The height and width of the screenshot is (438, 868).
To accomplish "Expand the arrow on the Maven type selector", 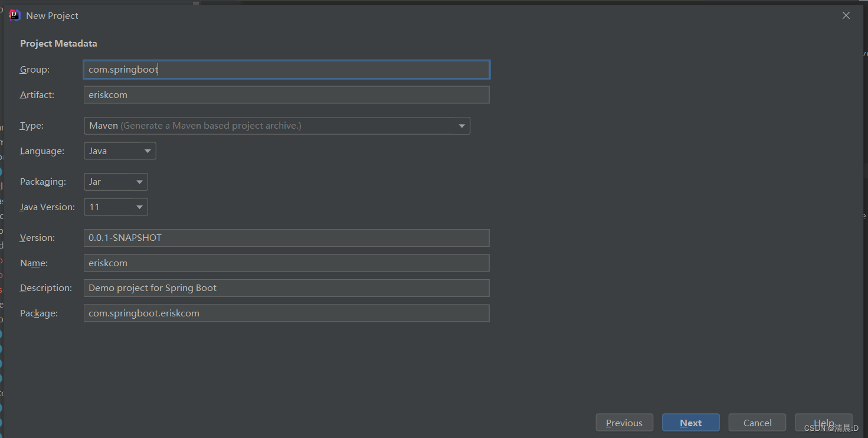I will [461, 126].
